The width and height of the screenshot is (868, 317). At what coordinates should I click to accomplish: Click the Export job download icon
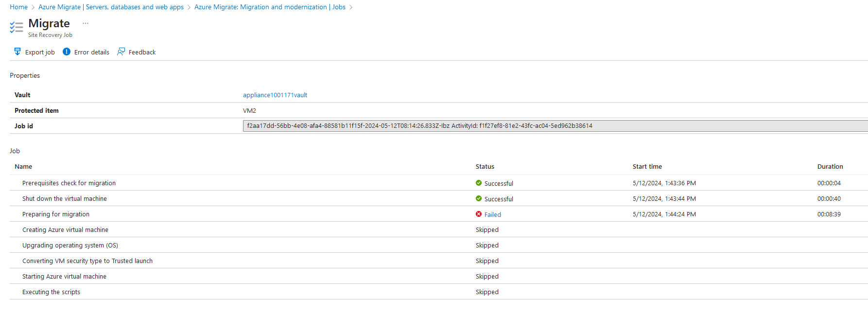point(17,52)
